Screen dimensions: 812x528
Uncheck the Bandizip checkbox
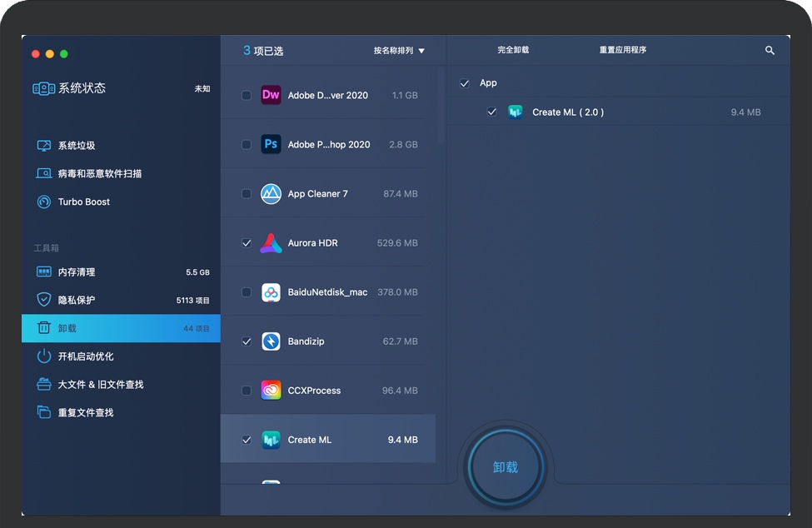[x=247, y=341]
